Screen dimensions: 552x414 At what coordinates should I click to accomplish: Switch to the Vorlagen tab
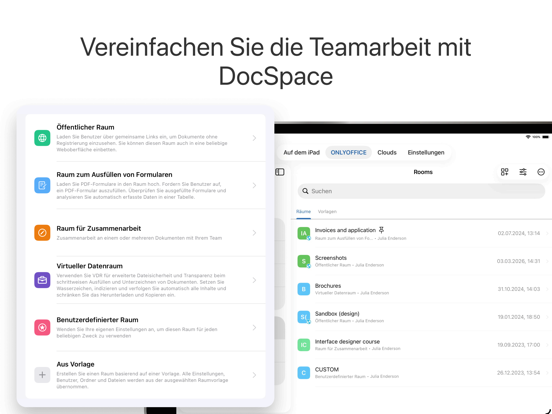pyautogui.click(x=327, y=212)
